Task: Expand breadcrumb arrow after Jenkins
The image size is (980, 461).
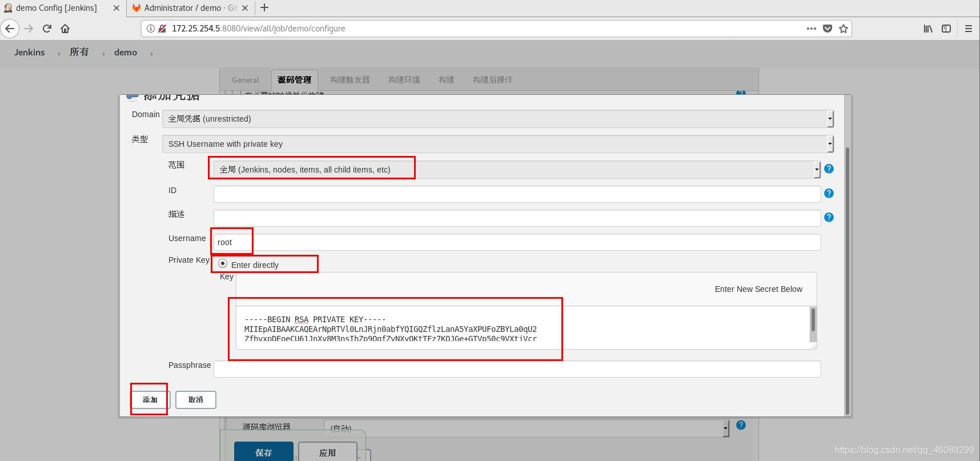Action: [58, 53]
